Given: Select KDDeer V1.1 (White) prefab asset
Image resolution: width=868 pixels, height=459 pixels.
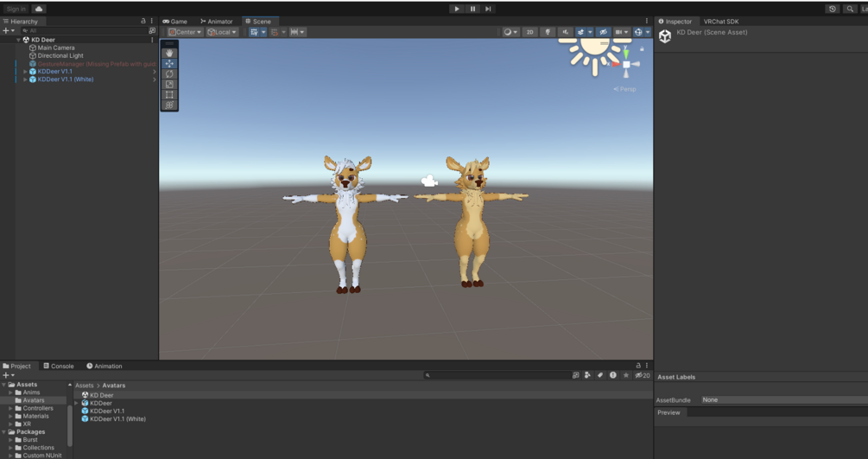Looking at the screenshot, I should tap(117, 419).
